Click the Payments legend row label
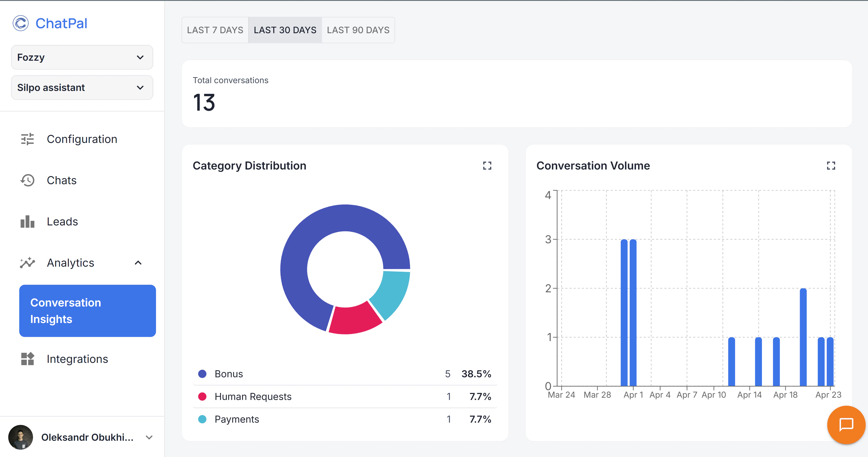This screenshot has width=868, height=457. [x=237, y=419]
